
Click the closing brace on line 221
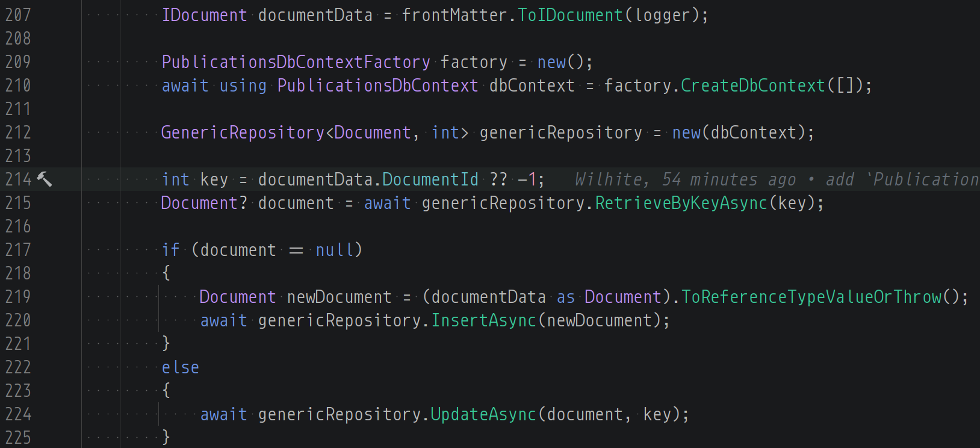pyautogui.click(x=166, y=344)
